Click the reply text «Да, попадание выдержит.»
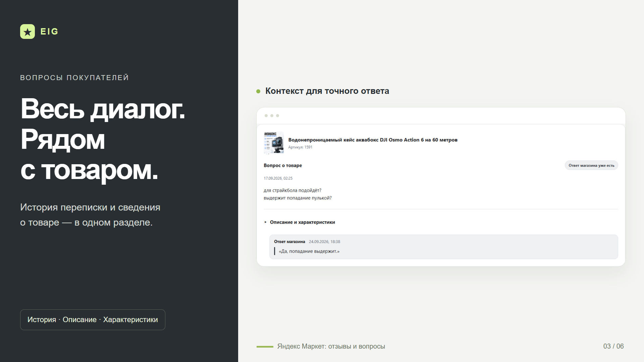The height and width of the screenshot is (362, 644). (309, 251)
